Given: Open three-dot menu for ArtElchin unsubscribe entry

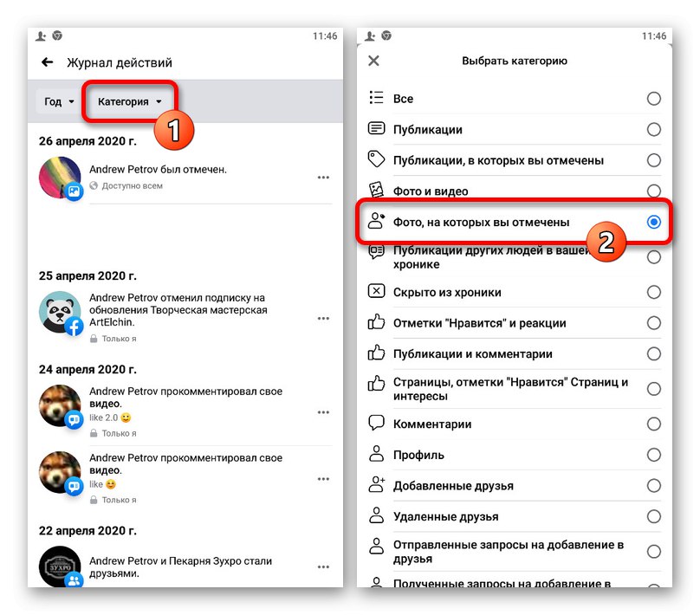Looking at the screenshot, I should tap(323, 318).
